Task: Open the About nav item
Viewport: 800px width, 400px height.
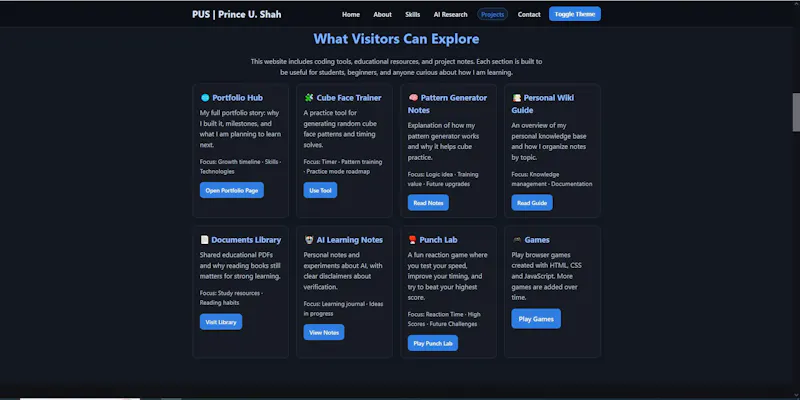Action: pyautogui.click(x=382, y=14)
